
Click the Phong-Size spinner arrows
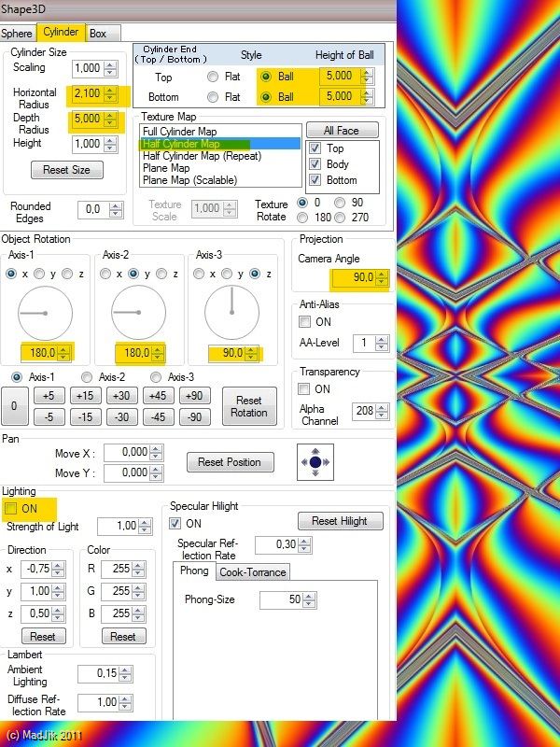coord(309,600)
